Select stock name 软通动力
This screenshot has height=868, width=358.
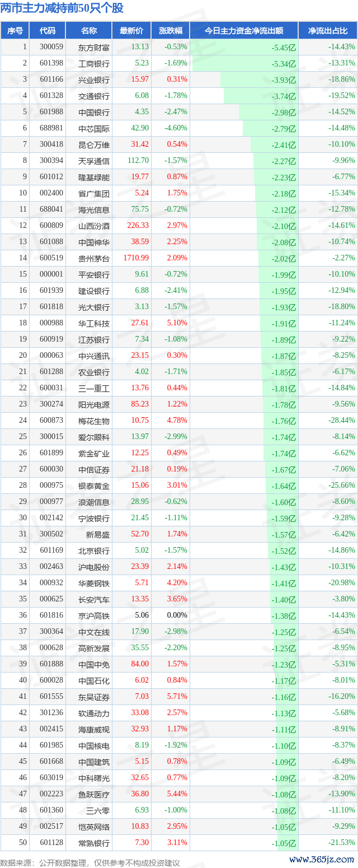pyautogui.click(x=94, y=713)
